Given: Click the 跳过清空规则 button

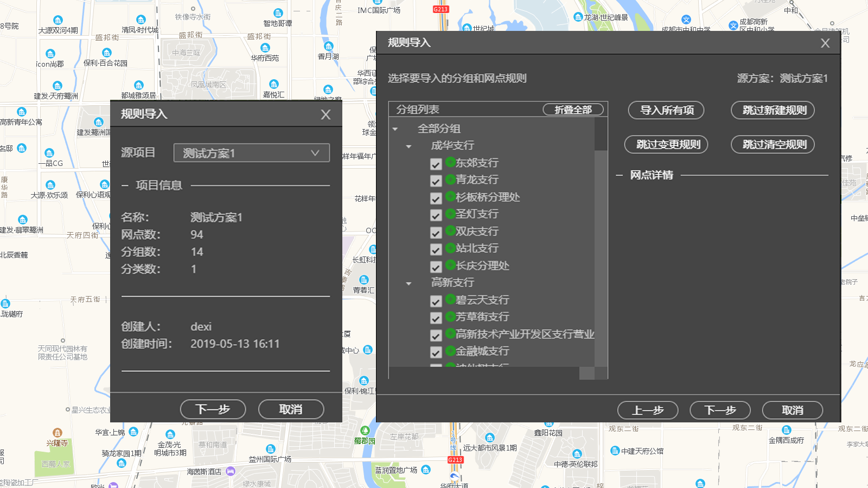Looking at the screenshot, I should tap(774, 144).
